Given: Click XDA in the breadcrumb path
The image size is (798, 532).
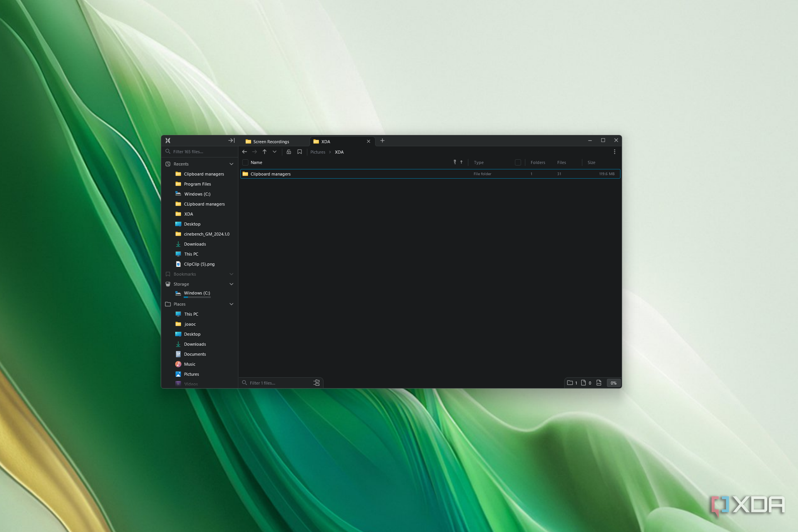Looking at the screenshot, I should [x=339, y=152].
